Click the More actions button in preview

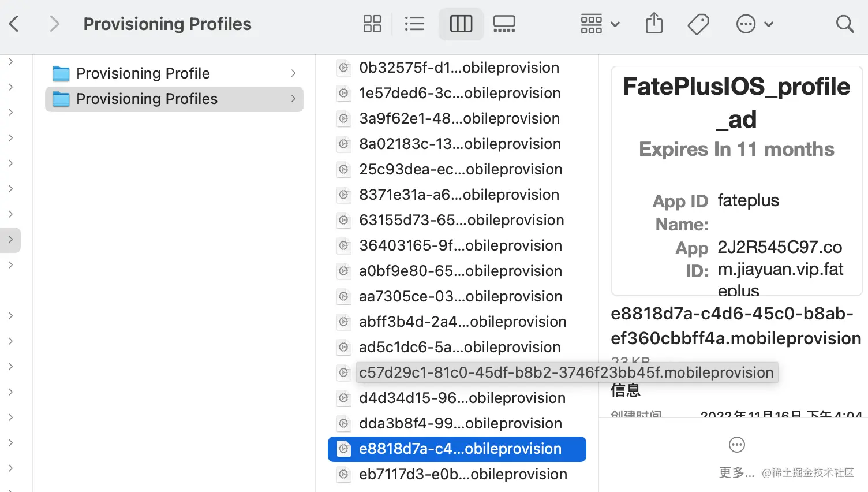coord(736,445)
